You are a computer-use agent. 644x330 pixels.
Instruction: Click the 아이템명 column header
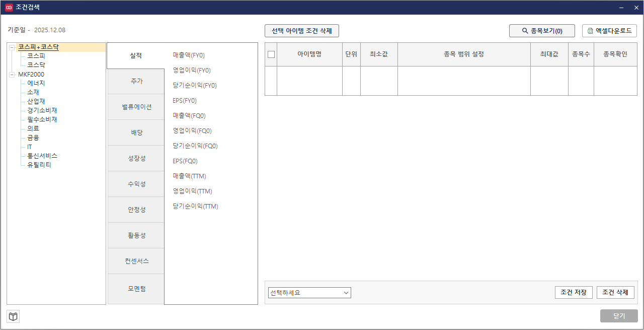[x=309, y=54]
